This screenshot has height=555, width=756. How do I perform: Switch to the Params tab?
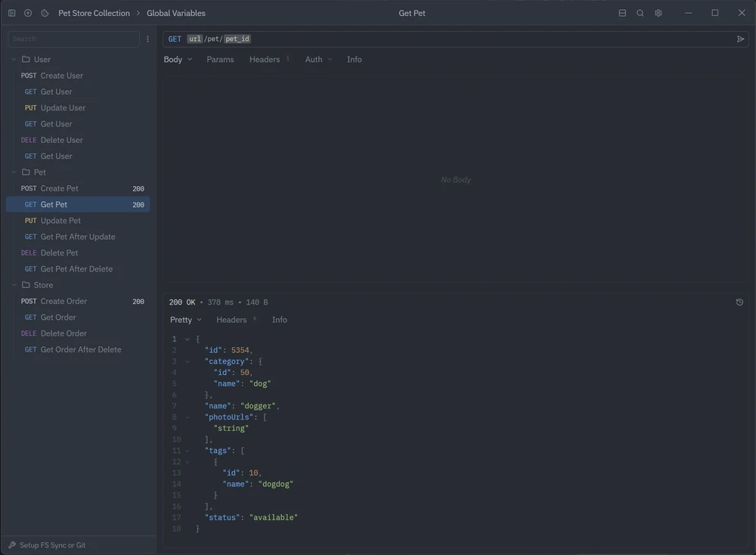(x=220, y=59)
